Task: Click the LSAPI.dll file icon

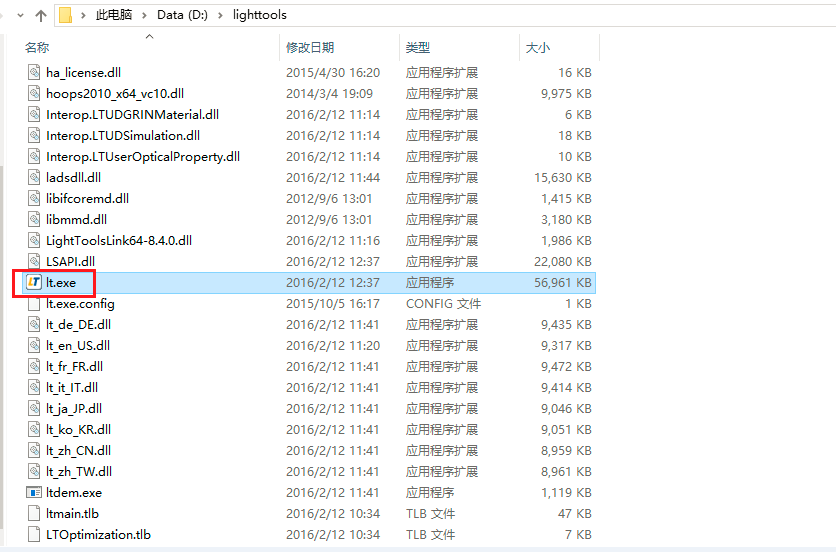Action: (34, 261)
